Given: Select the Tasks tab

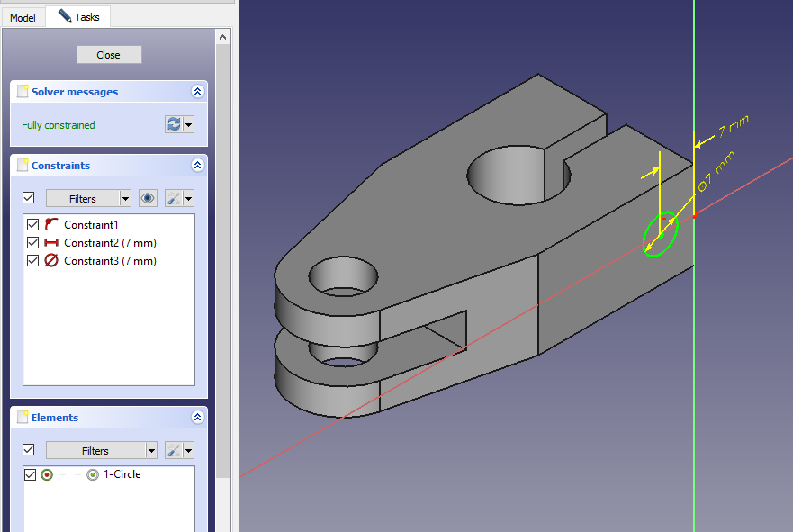Looking at the screenshot, I should [78, 17].
